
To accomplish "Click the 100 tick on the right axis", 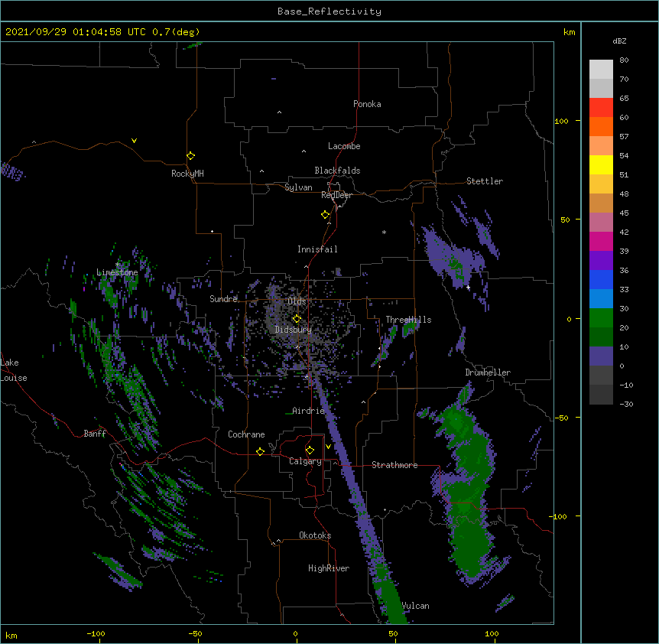I will (x=561, y=121).
